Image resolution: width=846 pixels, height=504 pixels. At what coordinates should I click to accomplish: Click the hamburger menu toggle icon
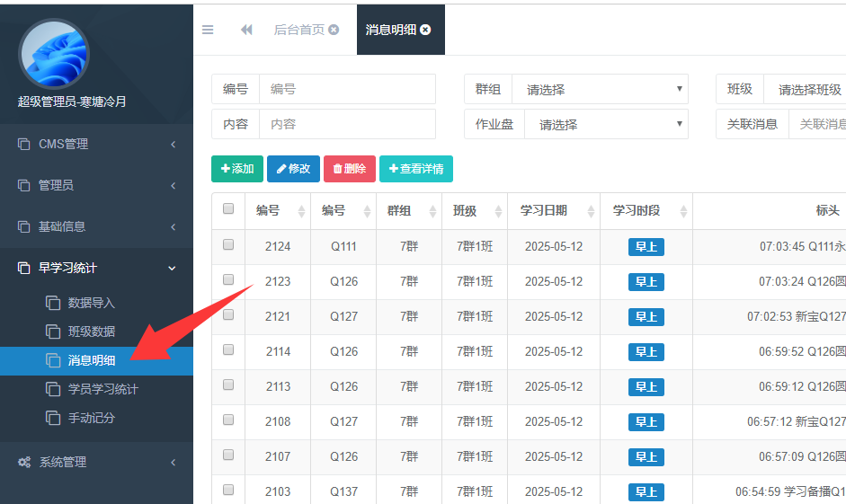208,30
